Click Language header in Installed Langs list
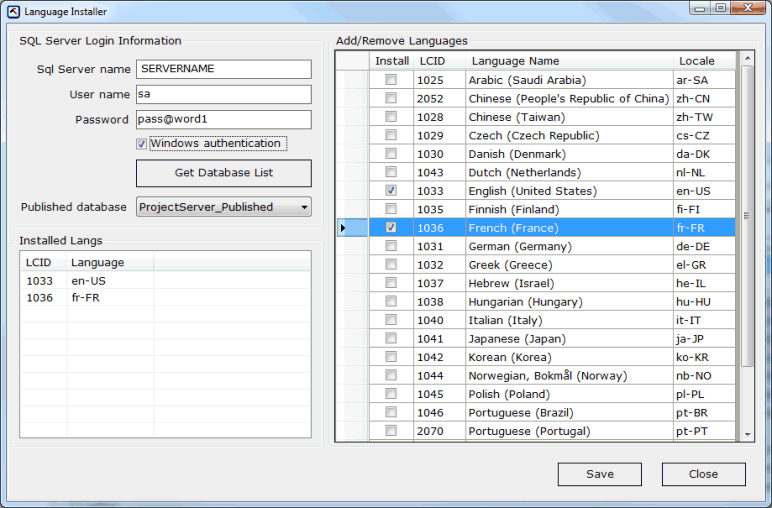 click(x=110, y=262)
